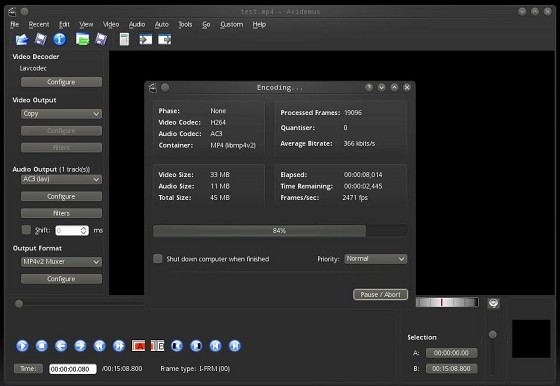Seek to next black frame

(196, 346)
